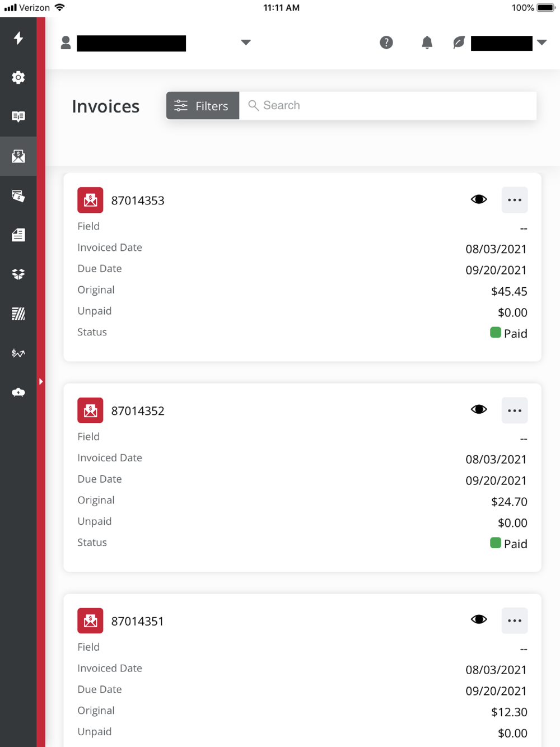Open more options for invoice 87014352
Screen dimensions: 560x747
coord(515,410)
